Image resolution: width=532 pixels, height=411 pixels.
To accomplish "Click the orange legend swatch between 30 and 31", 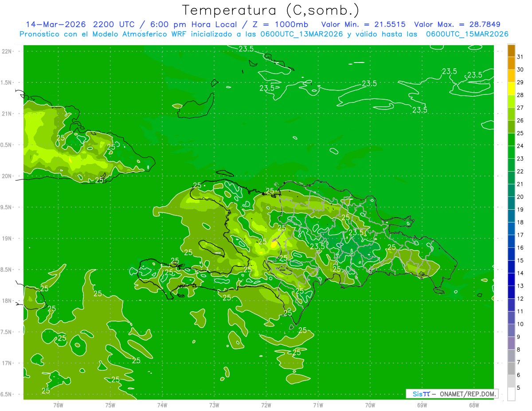I will tap(511, 63).
